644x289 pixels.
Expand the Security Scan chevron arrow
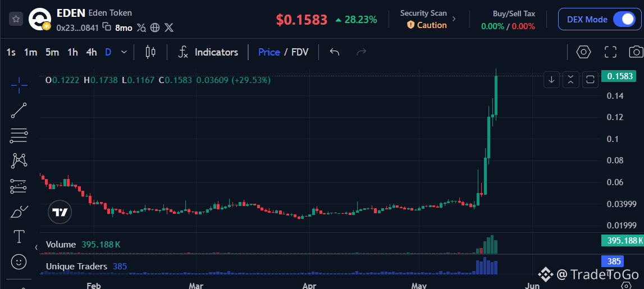454,19
